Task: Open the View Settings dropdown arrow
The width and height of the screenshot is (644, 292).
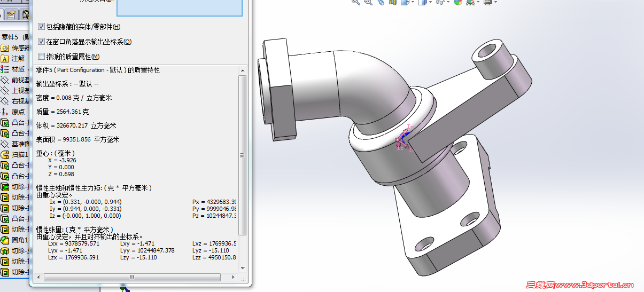Action: tap(495, 2)
